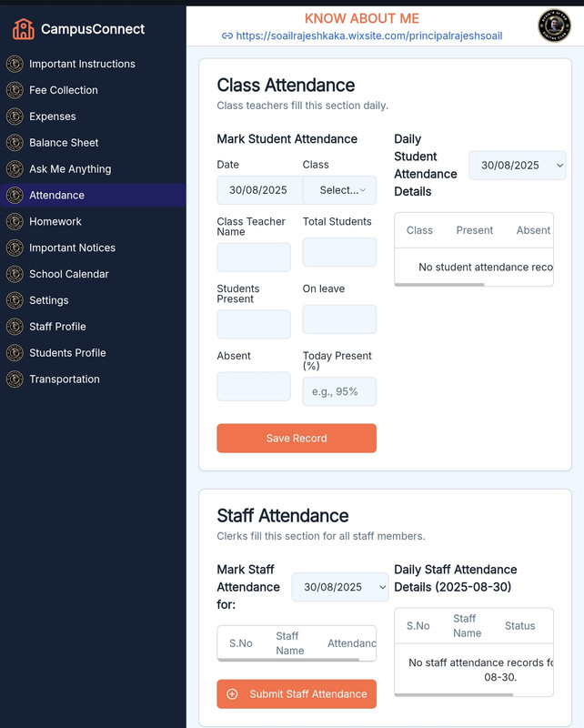The height and width of the screenshot is (728, 584).
Task: Click the Save Record button
Action: [297, 438]
